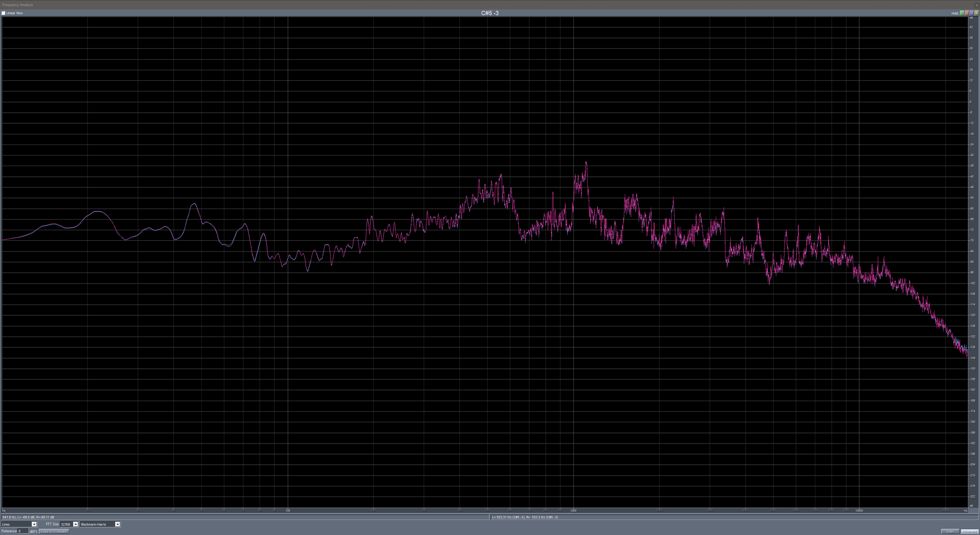Activate the purple Hold 3 memory button

[972, 13]
